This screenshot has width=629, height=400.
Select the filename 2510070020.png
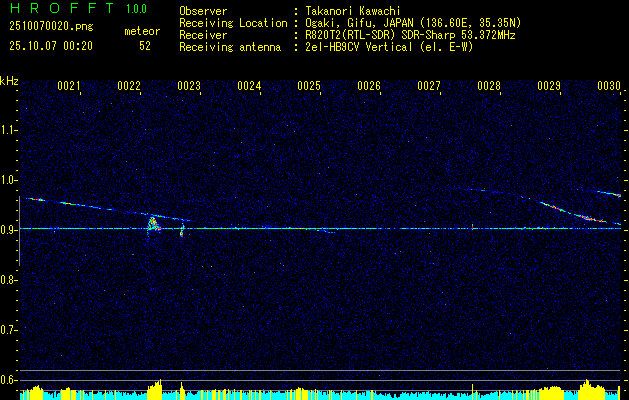(51, 27)
